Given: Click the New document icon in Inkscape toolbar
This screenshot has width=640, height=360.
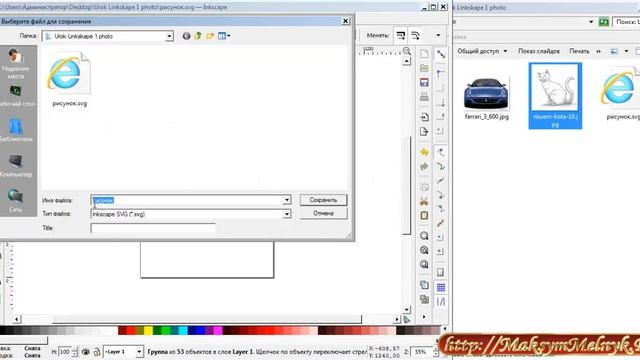Looking at the screenshot, I should point(424,54).
